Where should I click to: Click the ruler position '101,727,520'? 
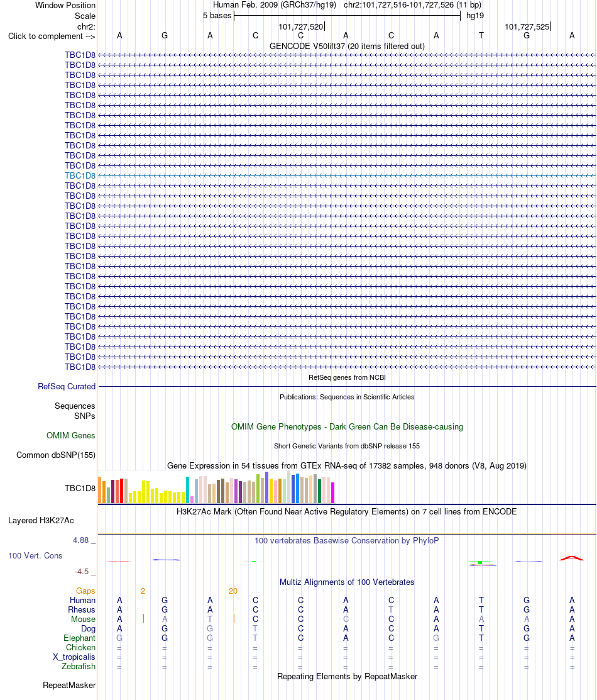point(300,27)
